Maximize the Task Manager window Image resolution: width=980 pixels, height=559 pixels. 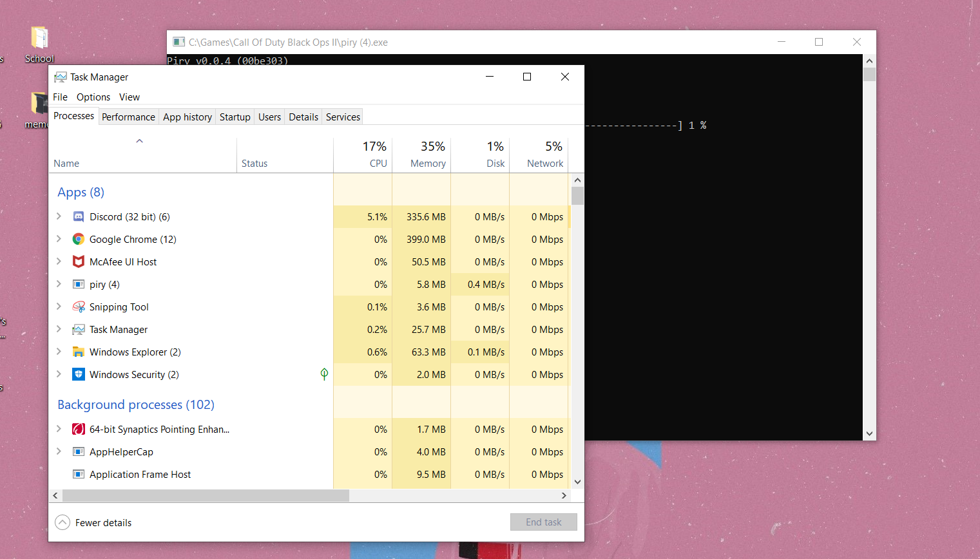tap(527, 77)
